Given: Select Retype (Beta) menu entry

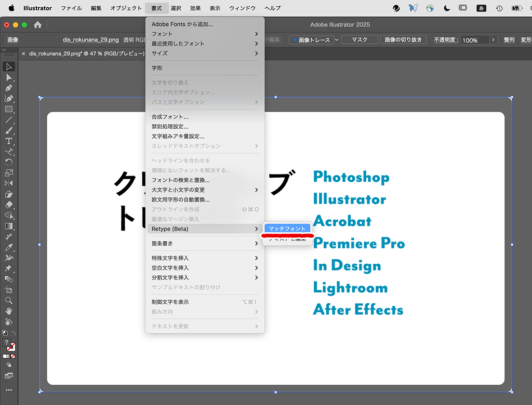Looking at the screenshot, I should pyautogui.click(x=205, y=229).
